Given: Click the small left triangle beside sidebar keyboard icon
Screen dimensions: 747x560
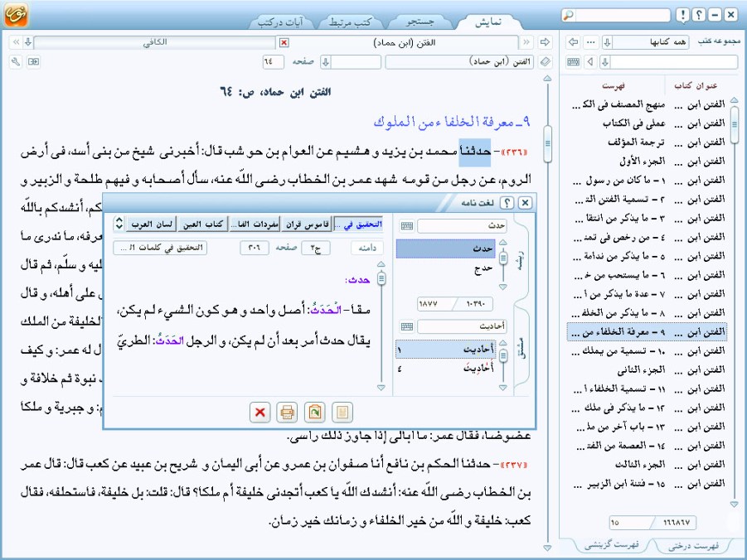Looking at the screenshot, I should point(591,62).
